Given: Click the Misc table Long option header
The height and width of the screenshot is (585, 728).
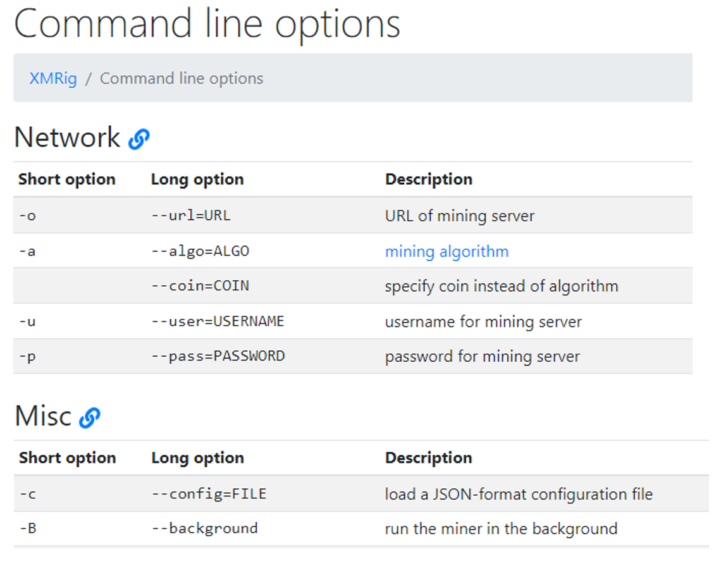Looking at the screenshot, I should click(197, 458).
